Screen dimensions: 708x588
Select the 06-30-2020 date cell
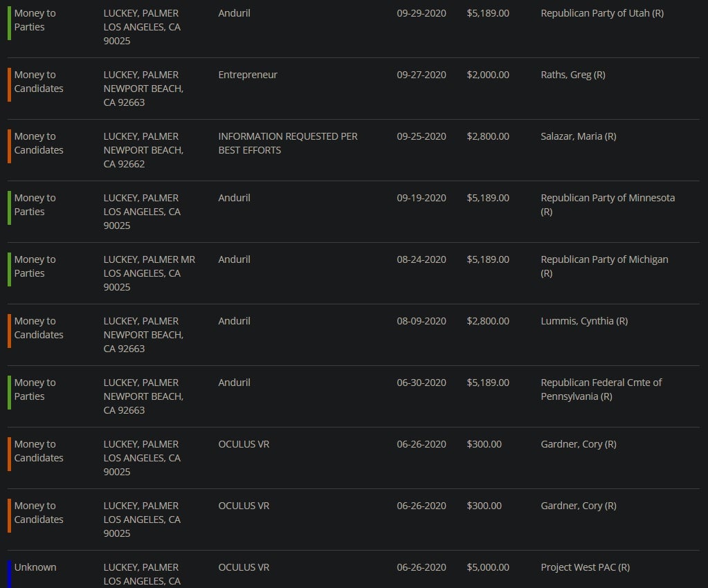[x=421, y=383]
